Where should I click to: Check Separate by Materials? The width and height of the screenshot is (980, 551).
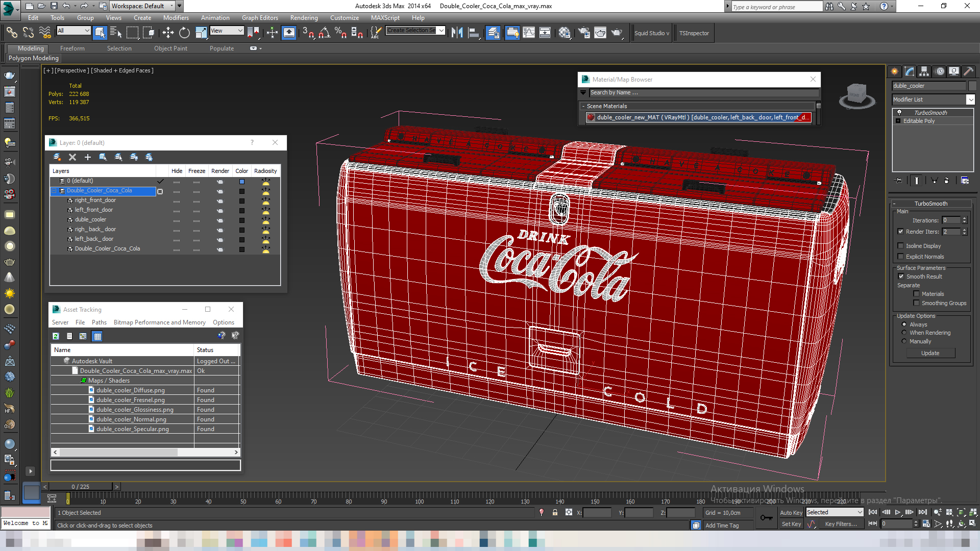pyautogui.click(x=916, y=294)
